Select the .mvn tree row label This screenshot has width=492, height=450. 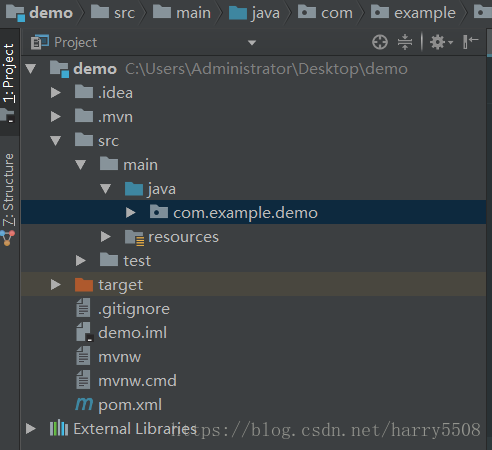tap(115, 117)
